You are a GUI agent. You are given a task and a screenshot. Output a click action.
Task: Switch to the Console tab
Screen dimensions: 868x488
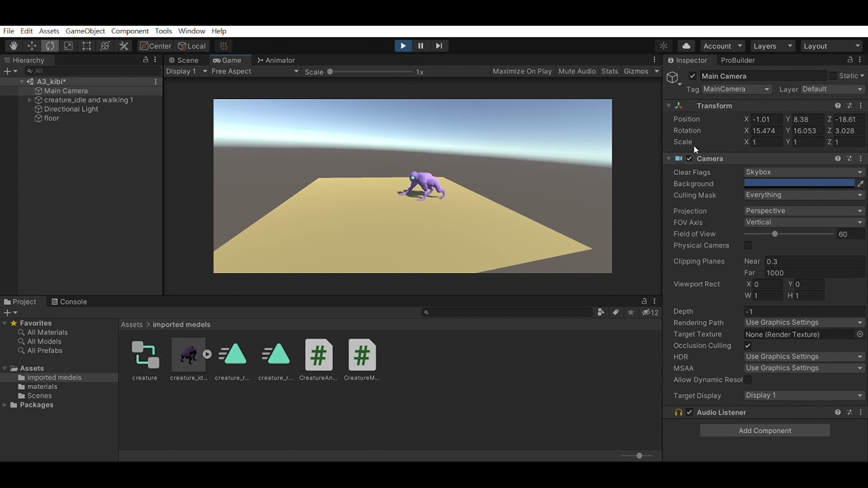(x=68, y=302)
